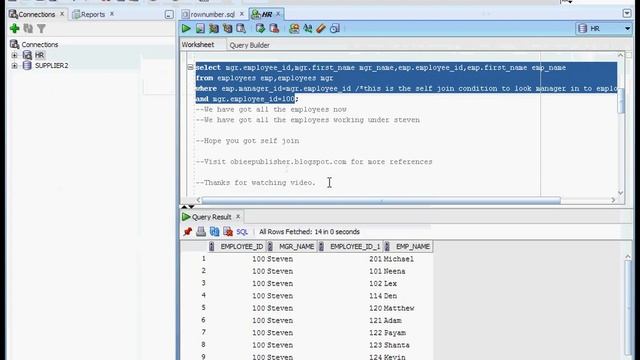The width and height of the screenshot is (640, 360).
Task: Click the Print icon in Query Result
Action: tap(201, 231)
